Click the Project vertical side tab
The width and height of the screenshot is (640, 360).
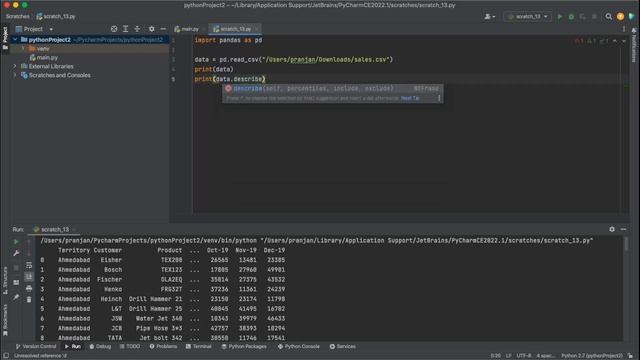tap(5, 38)
